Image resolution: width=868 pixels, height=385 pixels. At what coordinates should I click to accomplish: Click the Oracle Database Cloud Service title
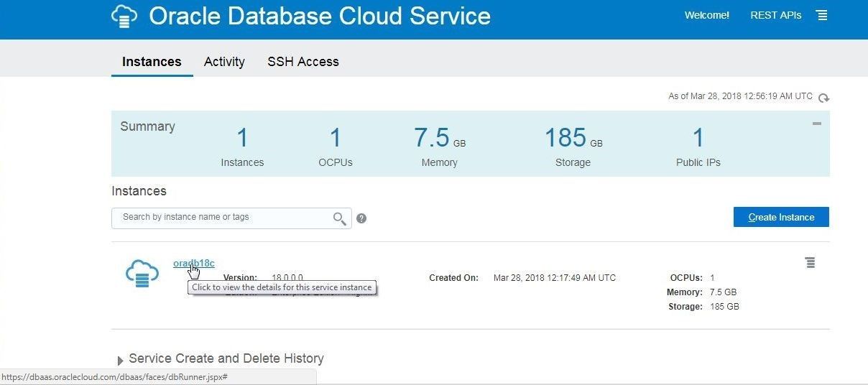[320, 16]
